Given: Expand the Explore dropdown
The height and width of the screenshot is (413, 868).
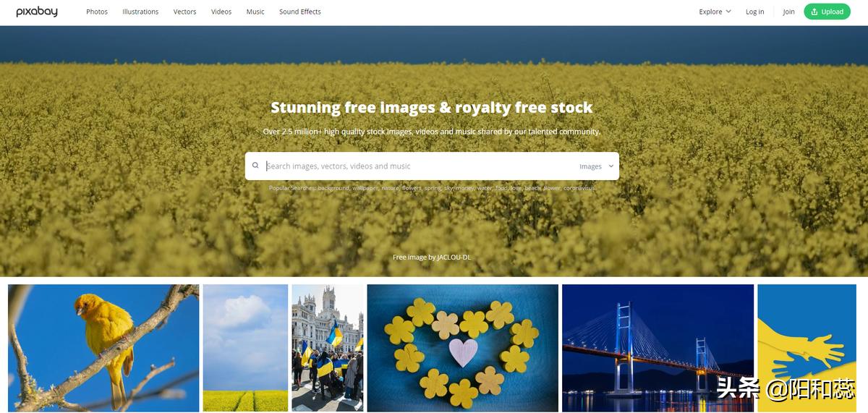Looking at the screenshot, I should pos(715,12).
